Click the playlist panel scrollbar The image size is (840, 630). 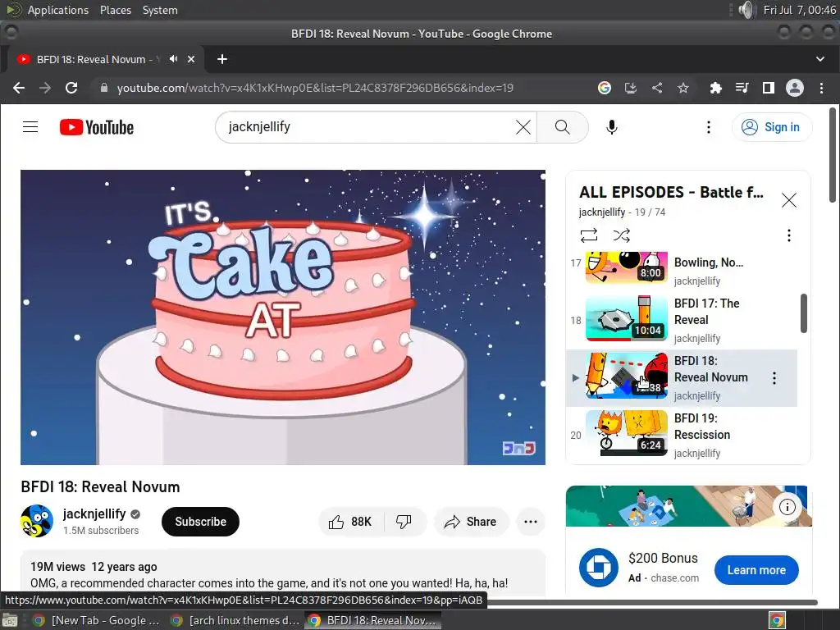(x=804, y=313)
